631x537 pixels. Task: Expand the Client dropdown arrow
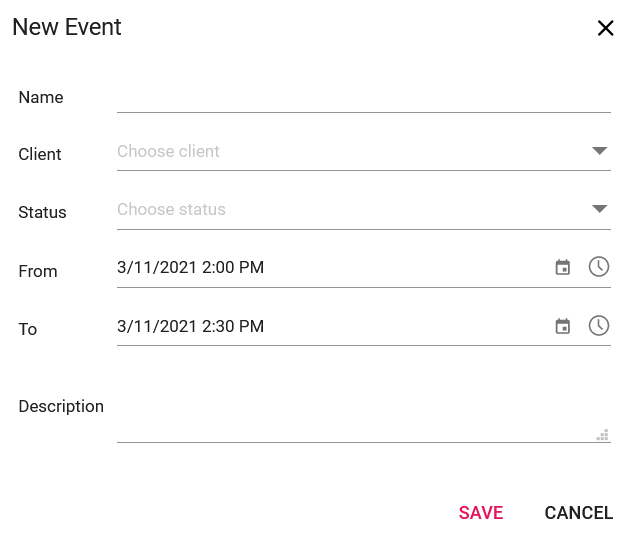599,151
